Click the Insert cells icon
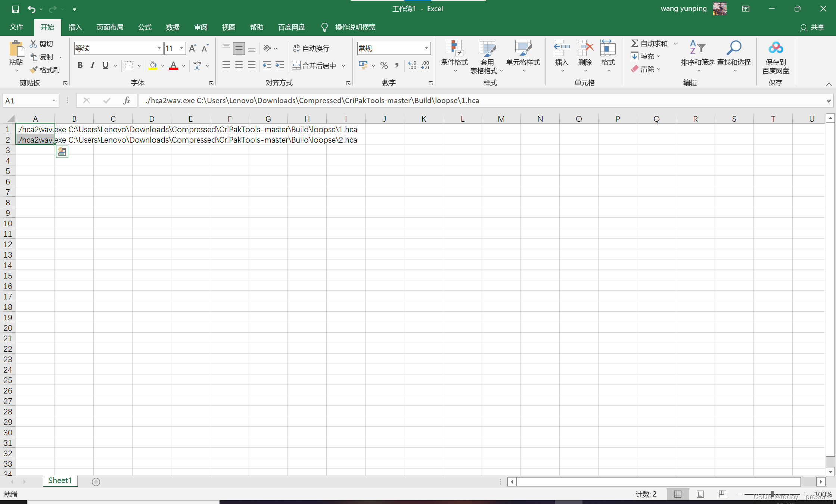This screenshot has width=836, height=504. tap(562, 48)
